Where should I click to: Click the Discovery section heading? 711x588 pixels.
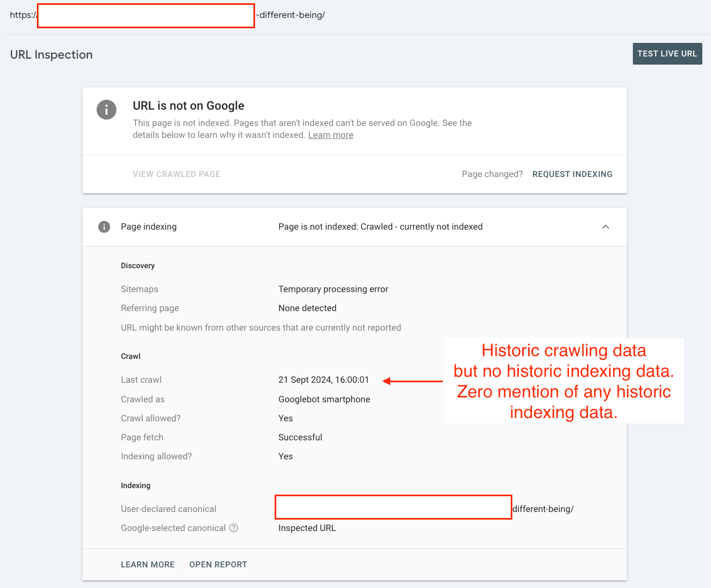138,266
